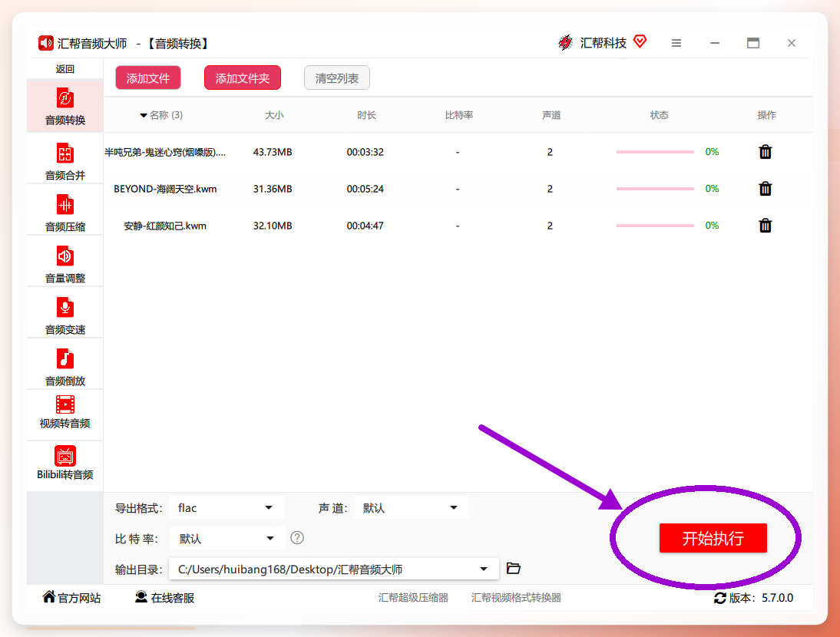Click the 大小 column header
Image resolution: width=840 pixels, height=637 pixels.
tap(274, 115)
